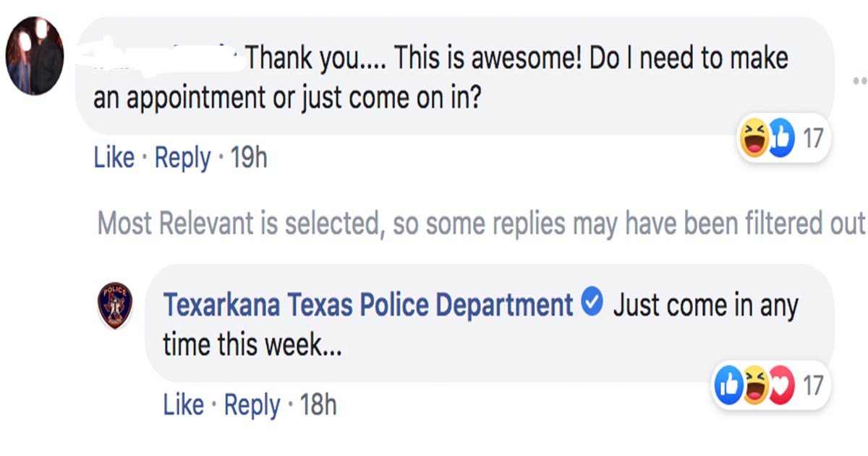The width and height of the screenshot is (868, 456).
Task: Click the first commenter's profile picture
Action: click(35, 56)
